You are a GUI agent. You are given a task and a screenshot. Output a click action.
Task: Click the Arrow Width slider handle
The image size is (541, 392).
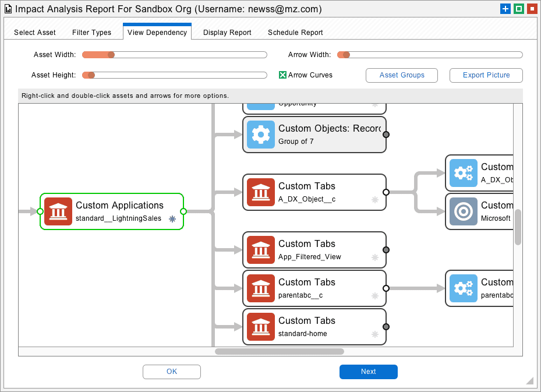pos(346,55)
